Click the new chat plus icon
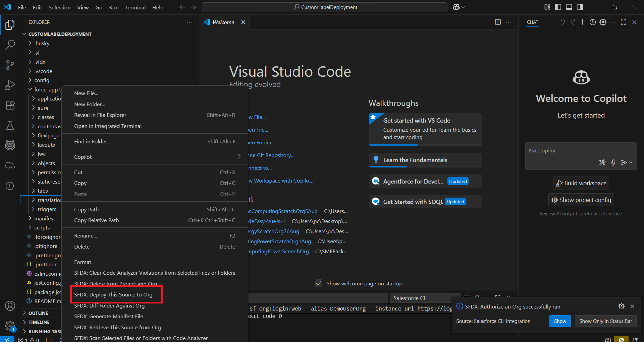The width and height of the screenshot is (644, 342). [583, 22]
